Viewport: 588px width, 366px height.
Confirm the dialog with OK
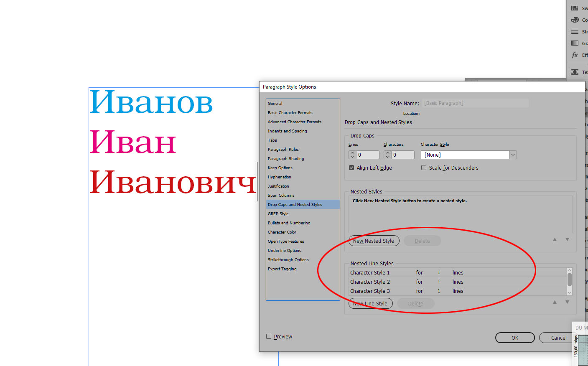click(x=515, y=338)
